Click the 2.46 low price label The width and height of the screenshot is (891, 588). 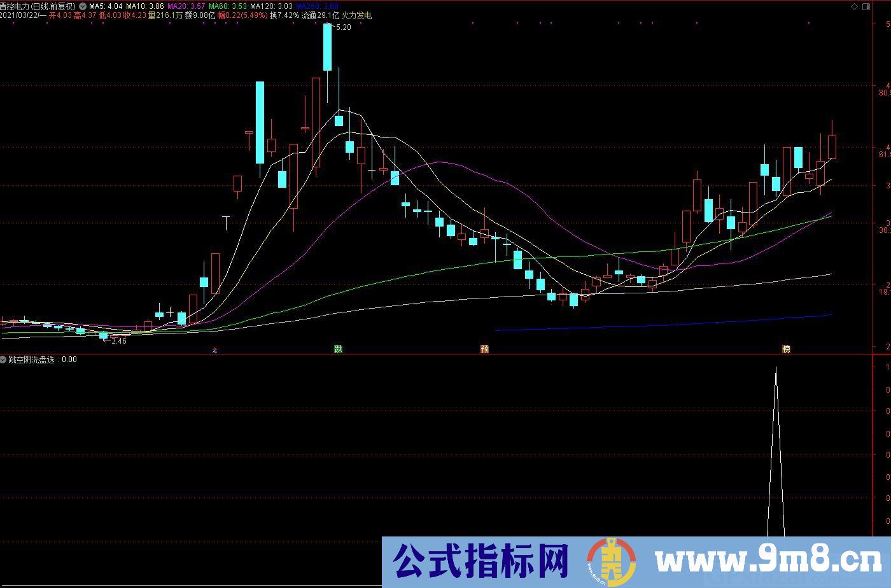point(119,341)
